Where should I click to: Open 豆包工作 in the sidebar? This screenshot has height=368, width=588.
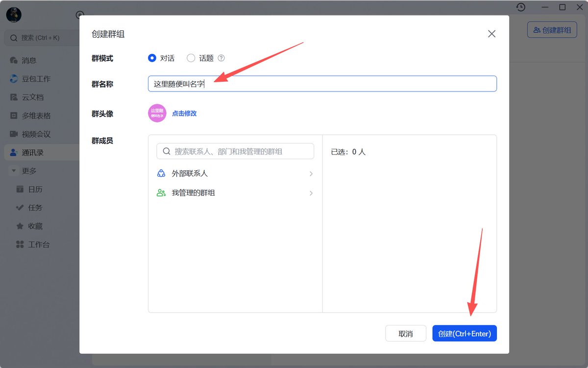42,79
